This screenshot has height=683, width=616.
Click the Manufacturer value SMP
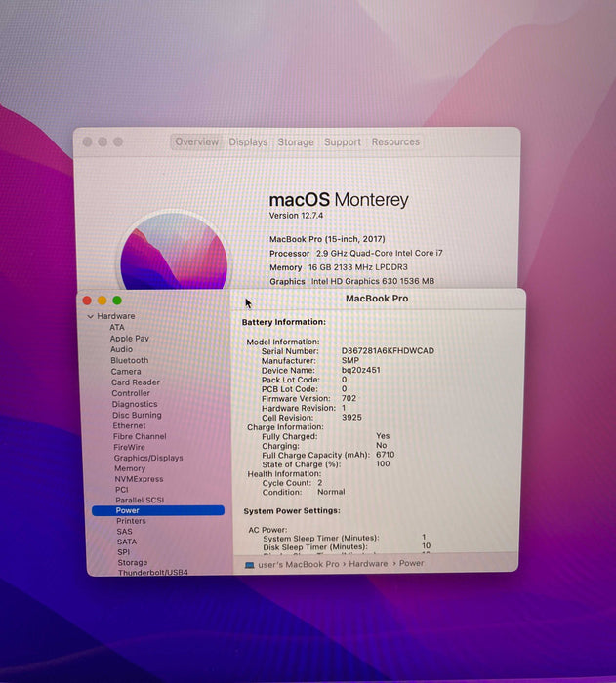click(350, 360)
